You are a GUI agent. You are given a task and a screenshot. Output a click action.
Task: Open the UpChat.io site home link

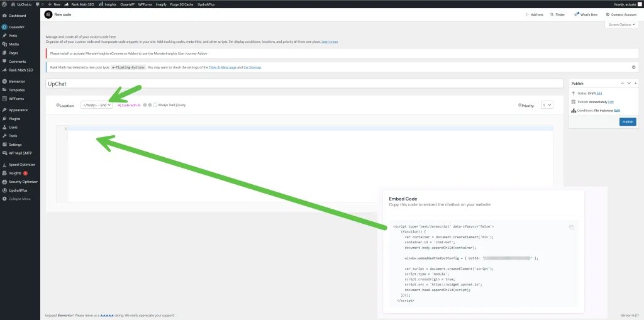pyautogui.click(x=22, y=4)
